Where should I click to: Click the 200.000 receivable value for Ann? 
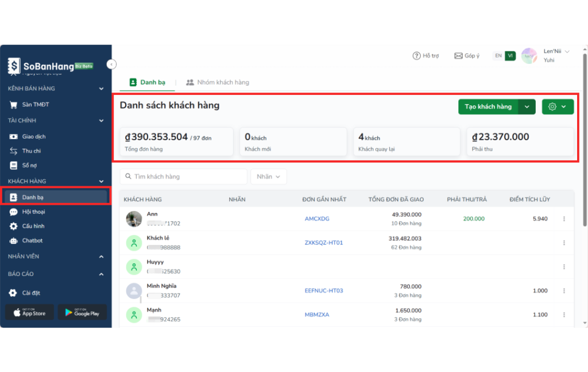[474, 219]
